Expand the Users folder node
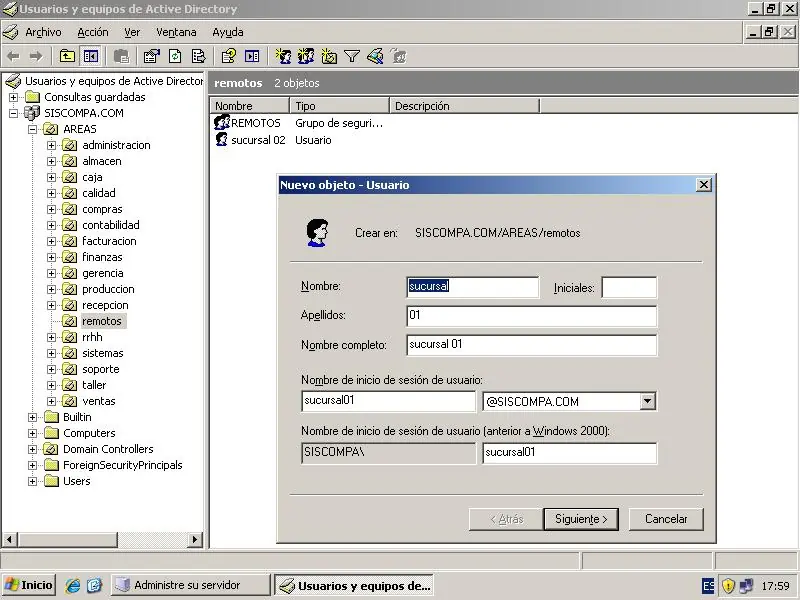800x600 pixels. click(32, 481)
